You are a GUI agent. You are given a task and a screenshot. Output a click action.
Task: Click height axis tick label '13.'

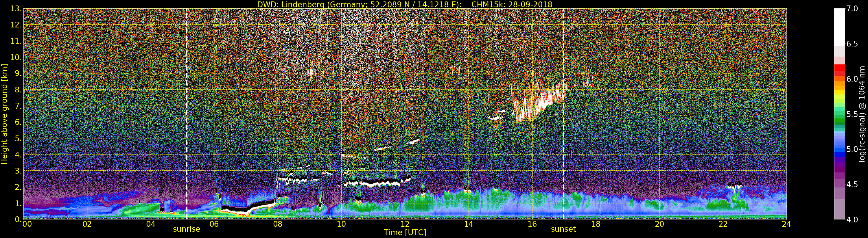point(16,9)
